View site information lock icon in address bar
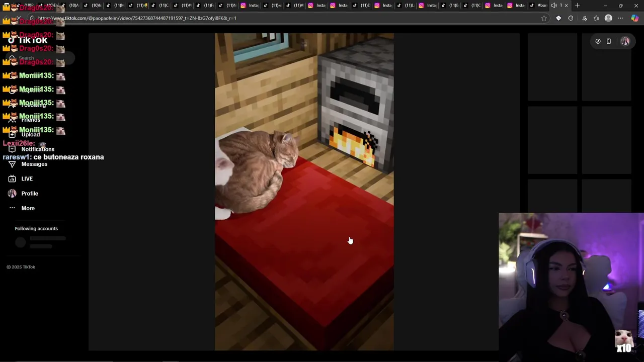 click(x=32, y=18)
